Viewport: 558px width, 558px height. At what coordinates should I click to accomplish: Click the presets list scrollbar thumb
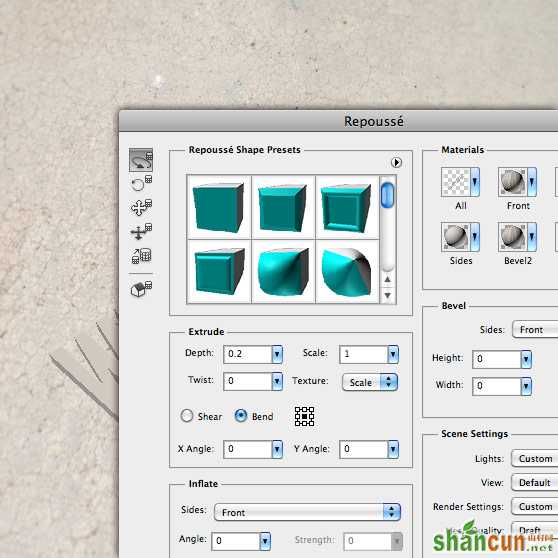pos(387,195)
